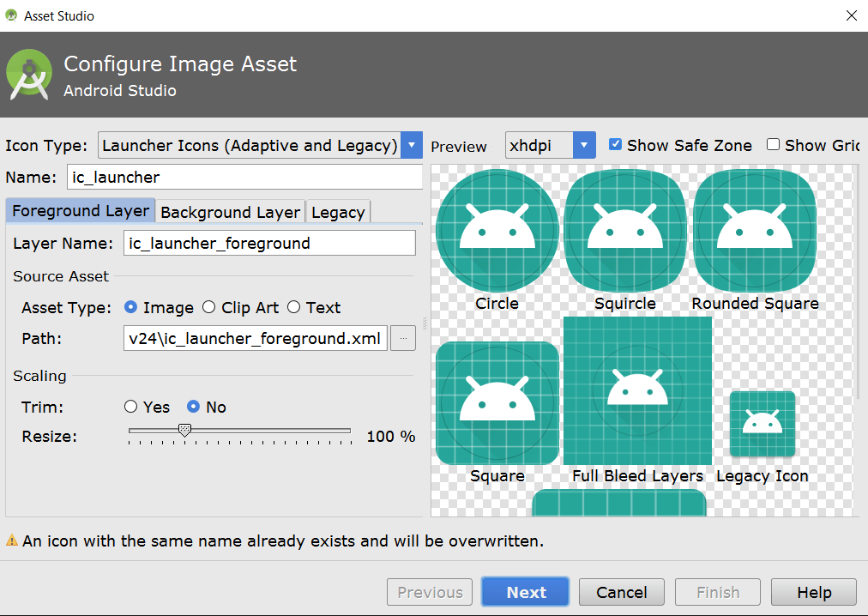868x616 pixels.
Task: Click the Legacy Icon preview
Action: 762,424
